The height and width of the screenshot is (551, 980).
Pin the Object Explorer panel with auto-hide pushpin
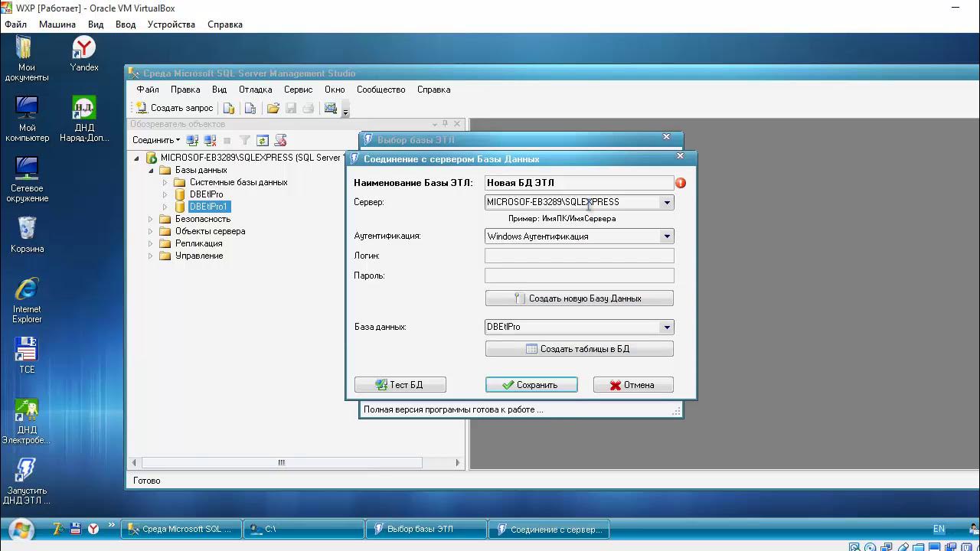coord(445,124)
